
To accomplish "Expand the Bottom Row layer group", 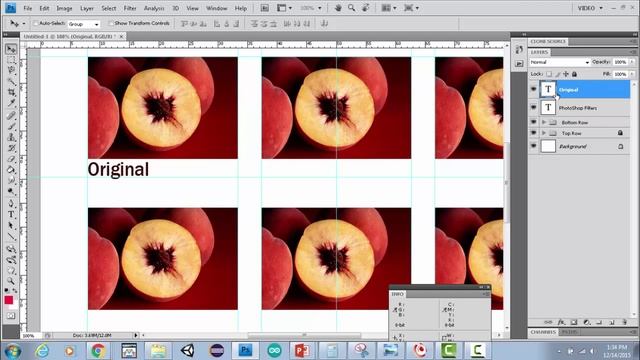I will 544,122.
